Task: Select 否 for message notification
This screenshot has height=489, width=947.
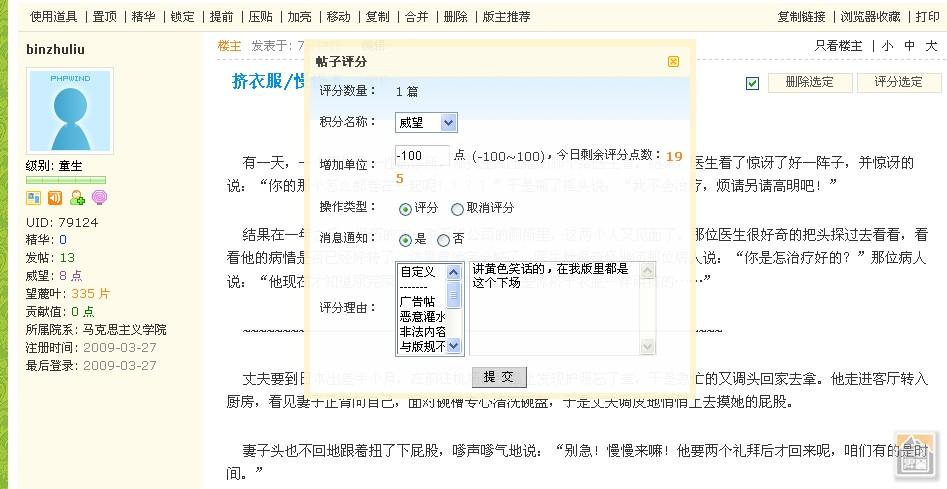Action: point(443,240)
